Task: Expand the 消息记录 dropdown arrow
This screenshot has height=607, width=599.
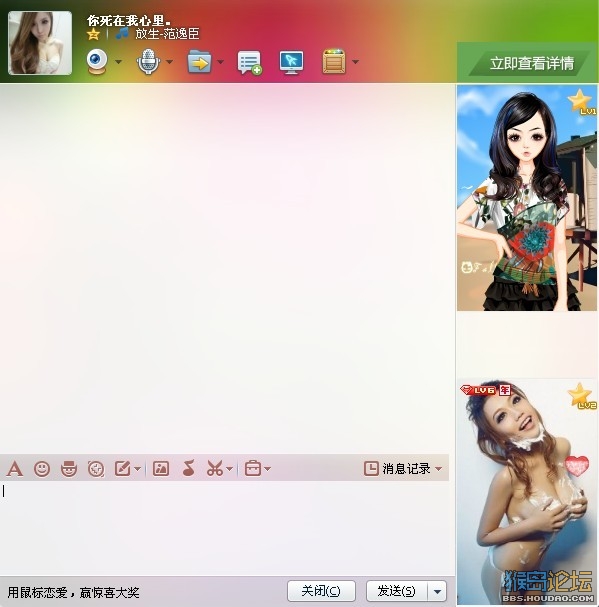Action: tap(438, 469)
